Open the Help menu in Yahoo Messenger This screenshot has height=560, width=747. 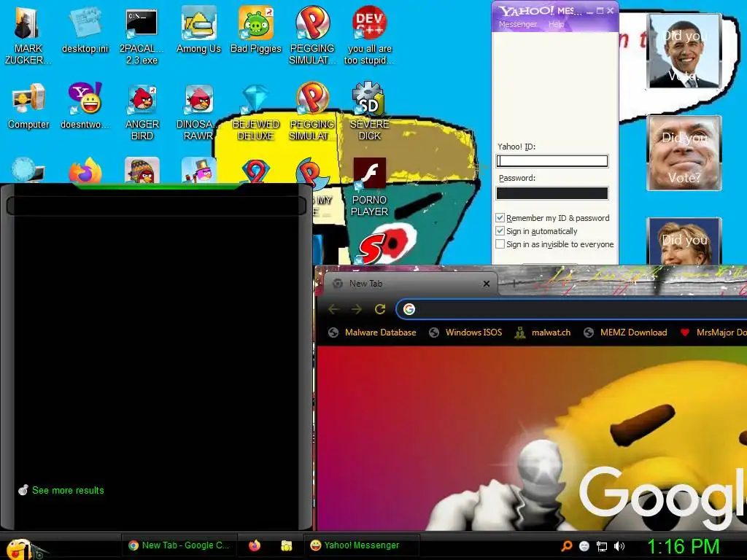pos(556,24)
